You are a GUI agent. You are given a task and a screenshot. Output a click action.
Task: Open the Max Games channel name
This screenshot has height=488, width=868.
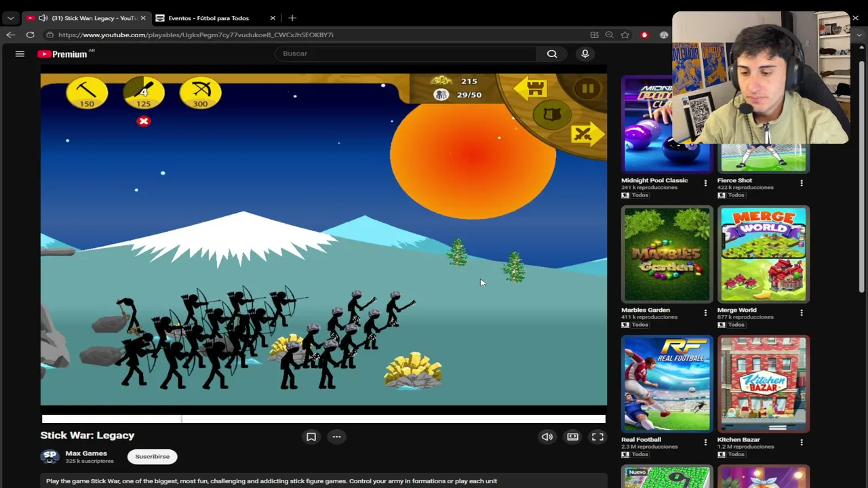point(86,453)
